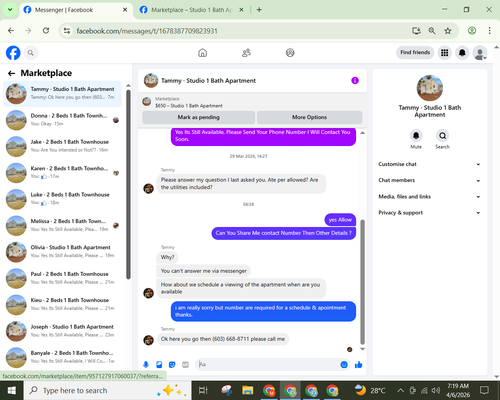Expand Customise chat section
This screenshot has width=500, height=400.
point(430,164)
